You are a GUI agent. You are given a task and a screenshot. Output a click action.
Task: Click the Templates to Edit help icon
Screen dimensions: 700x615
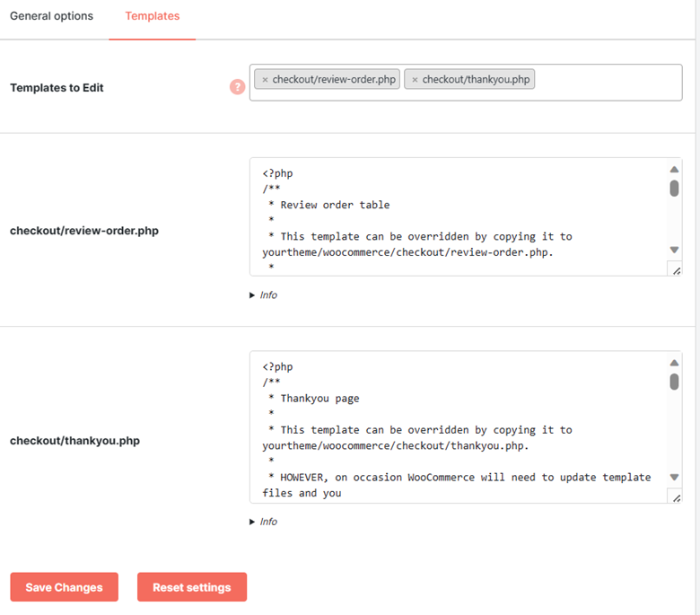pos(237,87)
